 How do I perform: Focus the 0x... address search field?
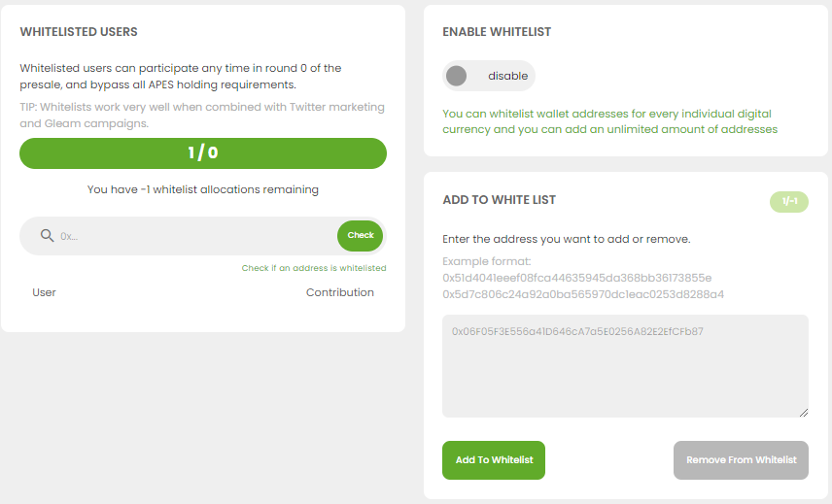point(196,236)
